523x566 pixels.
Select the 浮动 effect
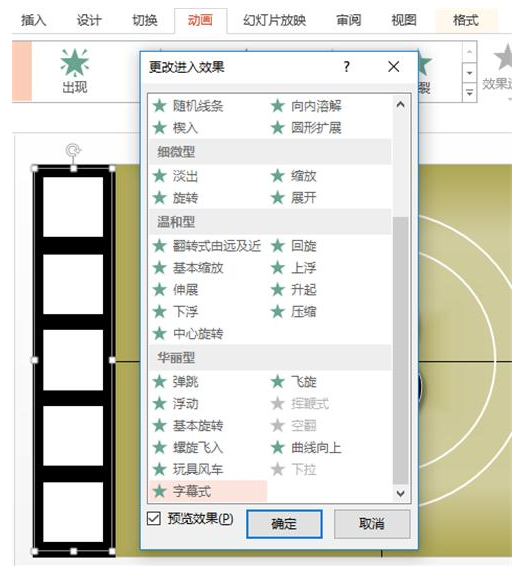click(x=175, y=404)
